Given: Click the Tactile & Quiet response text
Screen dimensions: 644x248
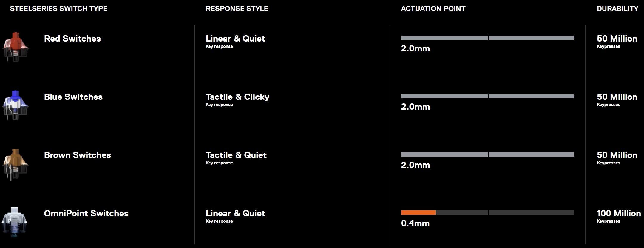Looking at the screenshot, I should pos(236,155).
